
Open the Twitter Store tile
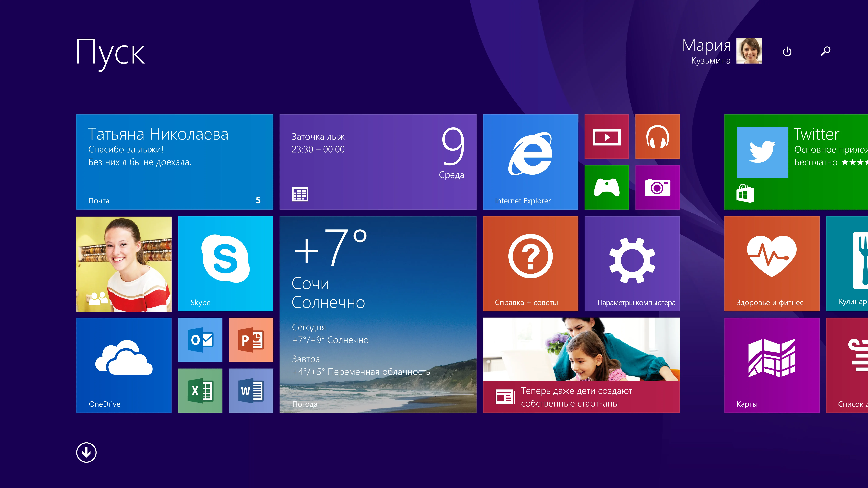(x=796, y=162)
